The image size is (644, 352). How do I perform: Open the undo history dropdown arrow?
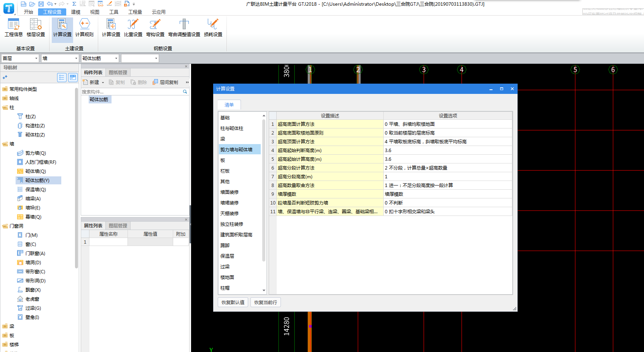coord(56,4)
